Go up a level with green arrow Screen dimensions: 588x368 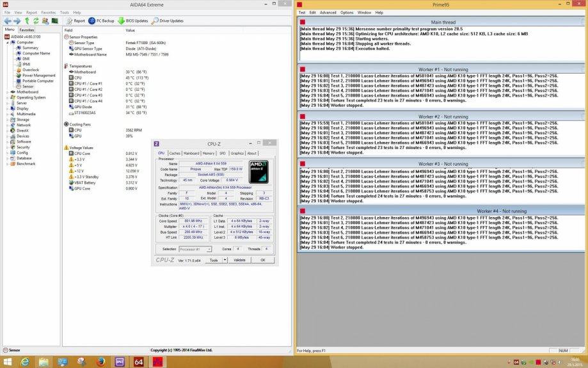tap(27, 21)
